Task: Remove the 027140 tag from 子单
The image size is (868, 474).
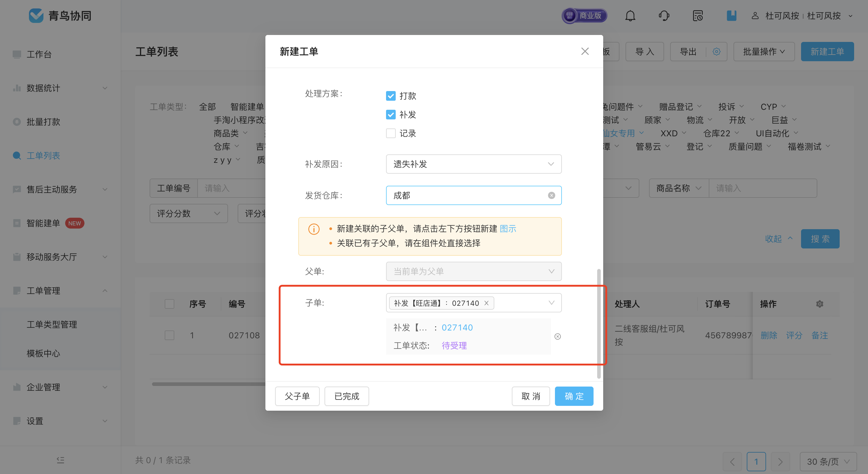Action: (486, 303)
